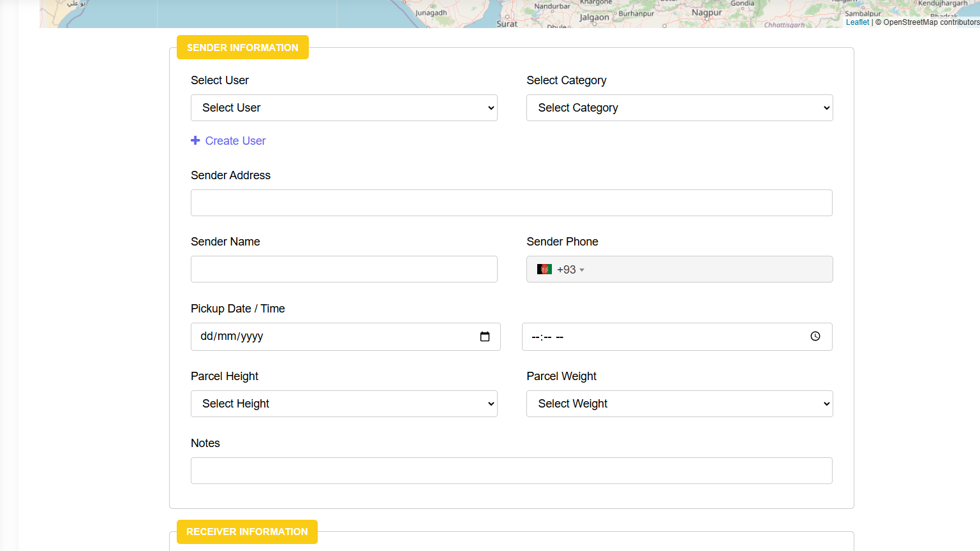Expand the Select Category dropdown
980x551 pixels.
pos(679,108)
